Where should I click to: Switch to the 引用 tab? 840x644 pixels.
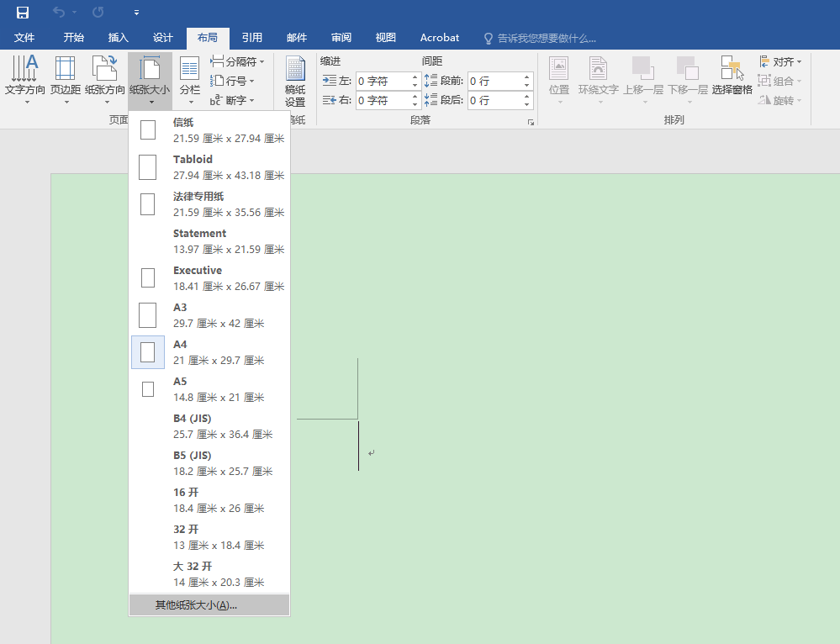(x=251, y=38)
